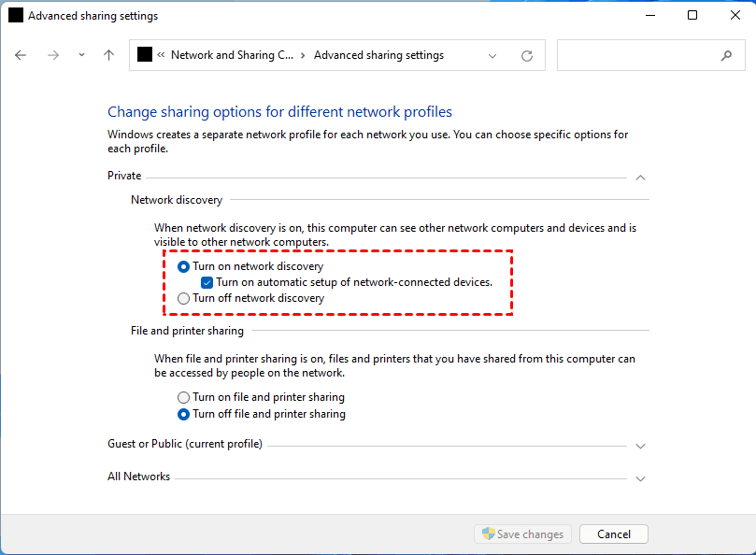Viewport: 756px width, 555px height.
Task: Click the Refresh button in address bar
Action: click(527, 56)
